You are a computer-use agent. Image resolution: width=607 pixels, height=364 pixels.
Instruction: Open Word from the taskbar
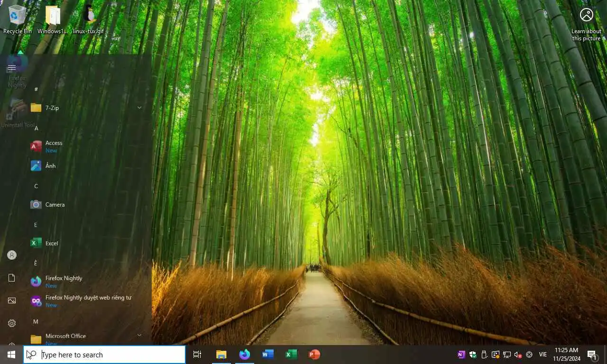point(268,355)
